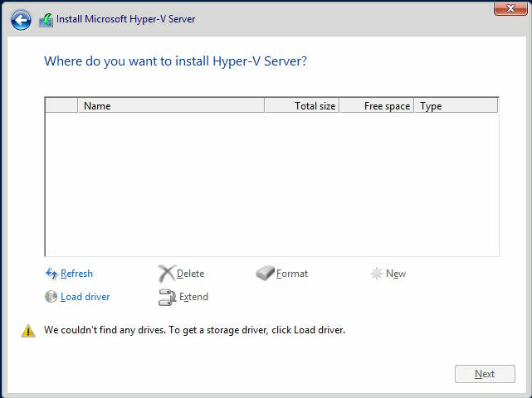This screenshot has height=398, width=532.
Task: Click the Delete X icon
Action: [x=167, y=274]
